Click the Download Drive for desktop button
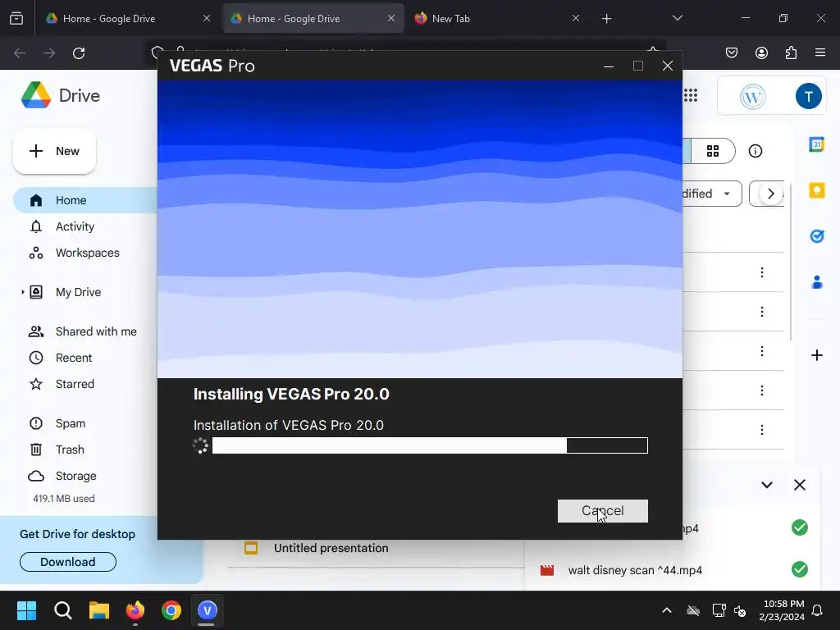Viewport: 840px width, 630px height. coord(67,562)
